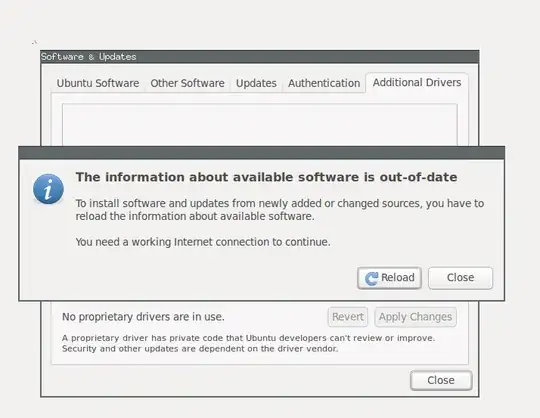This screenshot has width=540, height=418.
Task: Click the heading about out-of-date software information
Action: (x=267, y=177)
